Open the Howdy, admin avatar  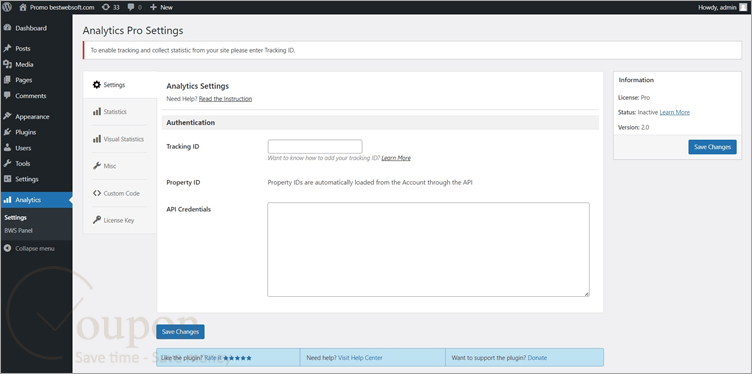click(743, 7)
